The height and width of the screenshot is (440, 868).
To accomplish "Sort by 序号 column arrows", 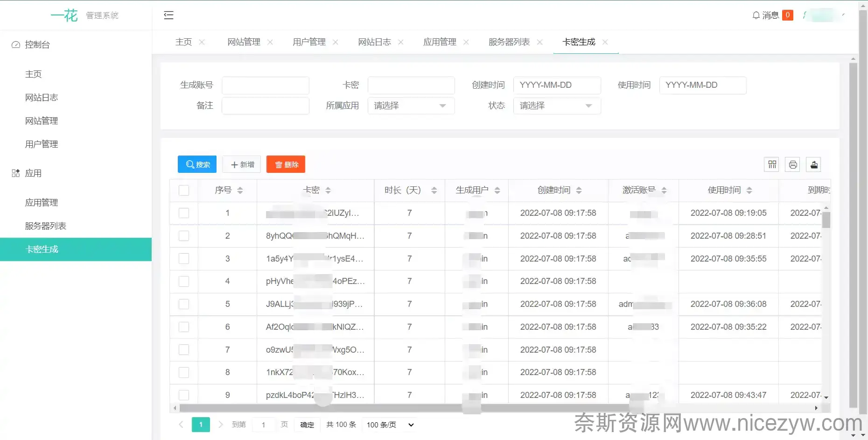I will click(x=240, y=191).
